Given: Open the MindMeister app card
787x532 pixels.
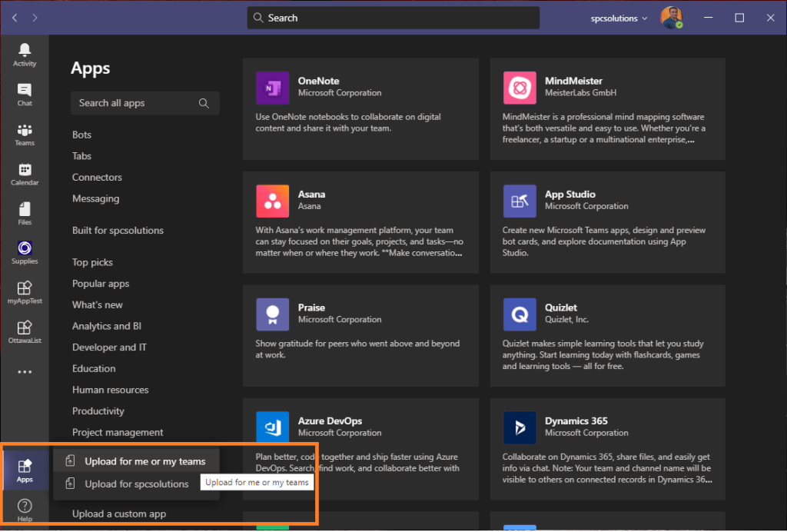Looking at the screenshot, I should pos(607,108).
